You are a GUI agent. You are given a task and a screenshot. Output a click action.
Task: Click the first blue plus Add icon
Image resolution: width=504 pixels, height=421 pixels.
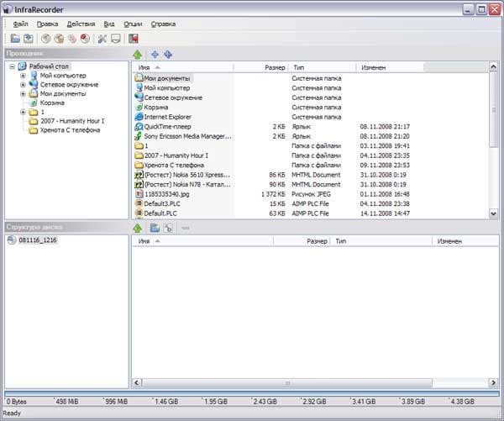pyautogui.click(x=155, y=55)
